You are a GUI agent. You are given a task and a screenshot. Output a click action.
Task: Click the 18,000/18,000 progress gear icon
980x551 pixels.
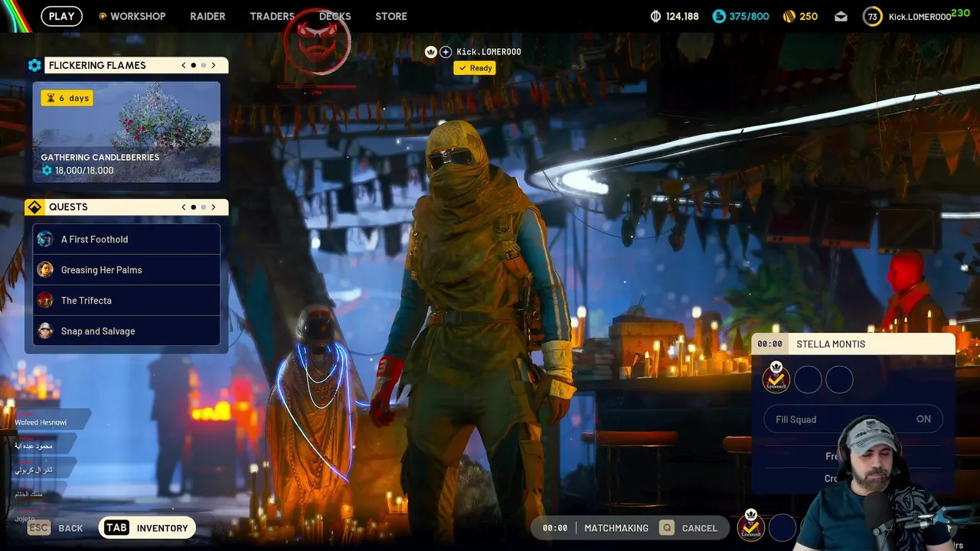pyautogui.click(x=47, y=171)
